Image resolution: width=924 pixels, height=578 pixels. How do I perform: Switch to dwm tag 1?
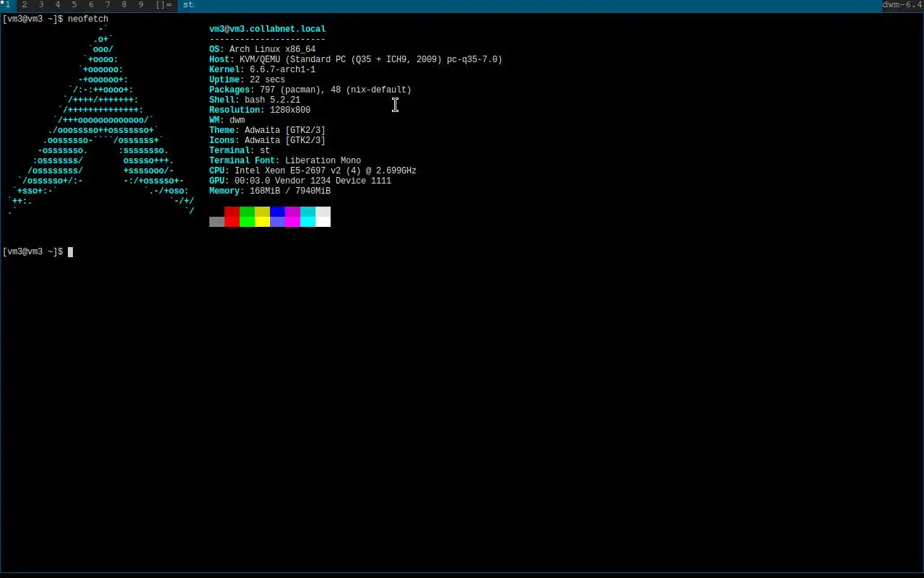coord(8,5)
